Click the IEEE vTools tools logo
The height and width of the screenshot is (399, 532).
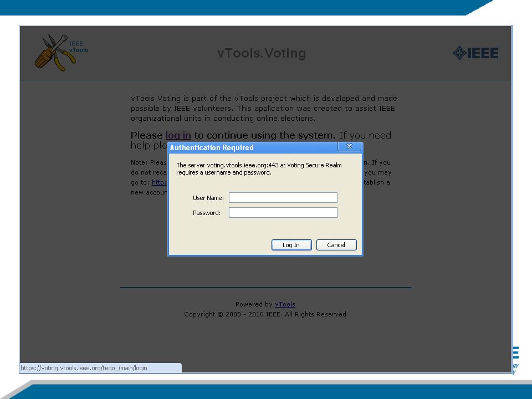[x=62, y=53]
